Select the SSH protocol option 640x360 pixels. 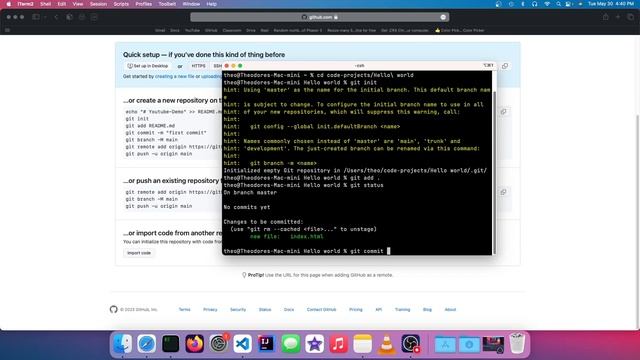tap(217, 66)
